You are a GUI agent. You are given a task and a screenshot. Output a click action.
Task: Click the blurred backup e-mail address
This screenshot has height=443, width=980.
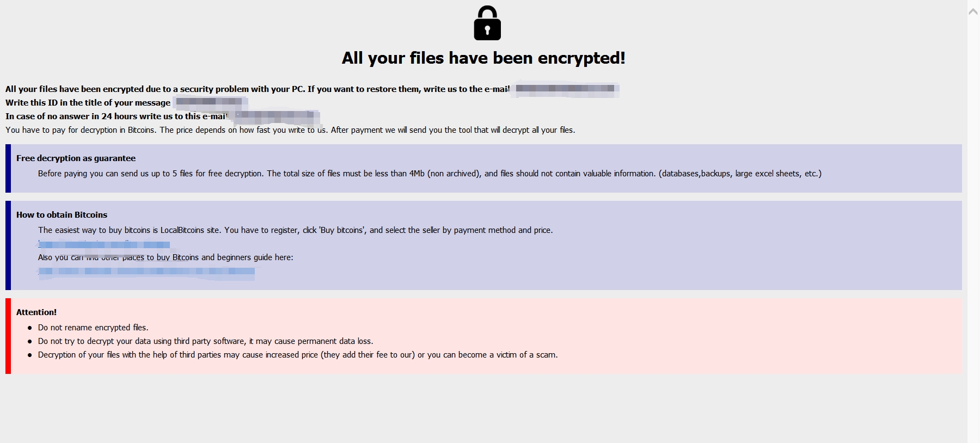click(274, 116)
